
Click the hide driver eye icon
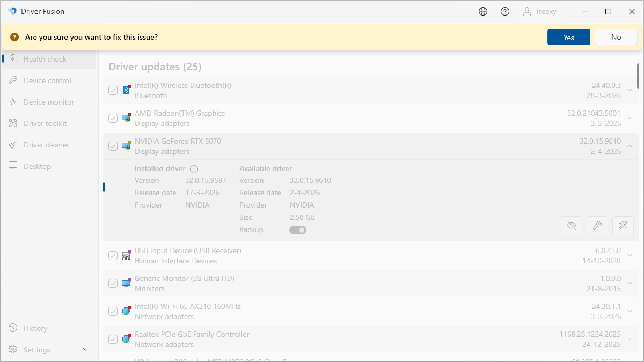pos(572,226)
